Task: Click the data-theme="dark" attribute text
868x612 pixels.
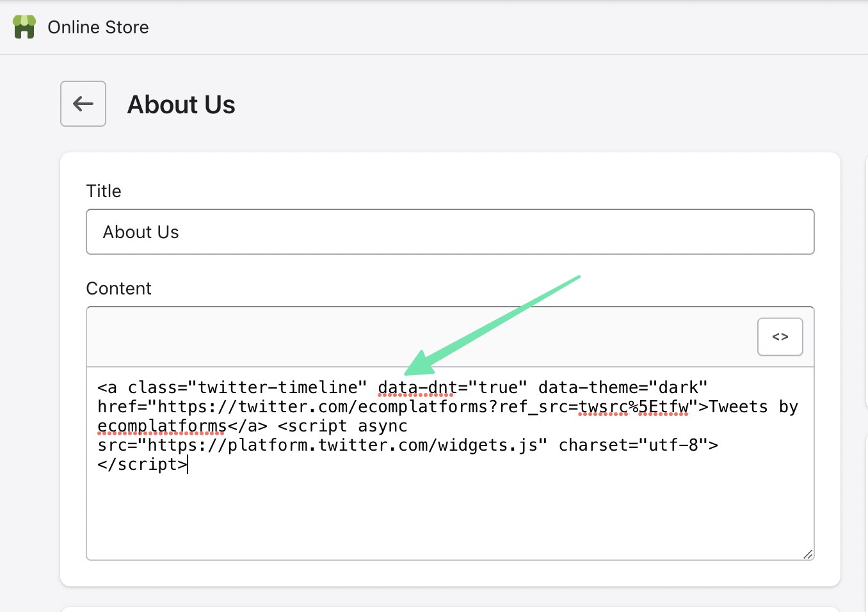Action: coord(622,388)
